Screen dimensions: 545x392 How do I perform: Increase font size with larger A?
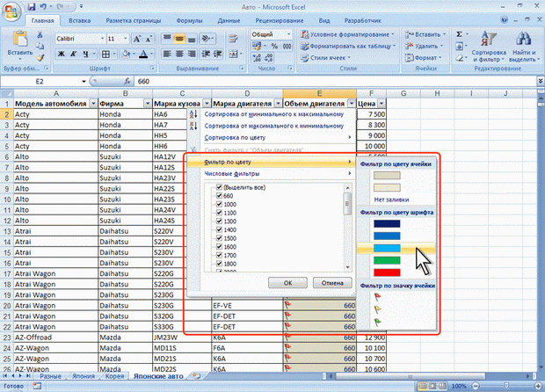(x=137, y=39)
